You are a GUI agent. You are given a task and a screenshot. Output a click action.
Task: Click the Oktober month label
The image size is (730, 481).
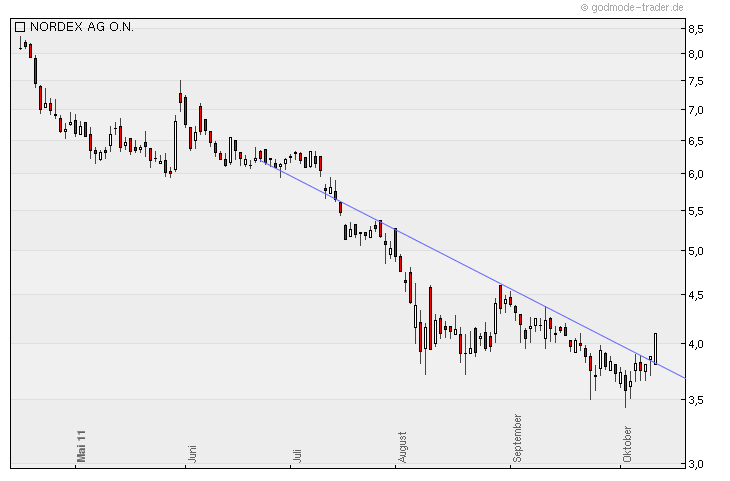[627, 444]
